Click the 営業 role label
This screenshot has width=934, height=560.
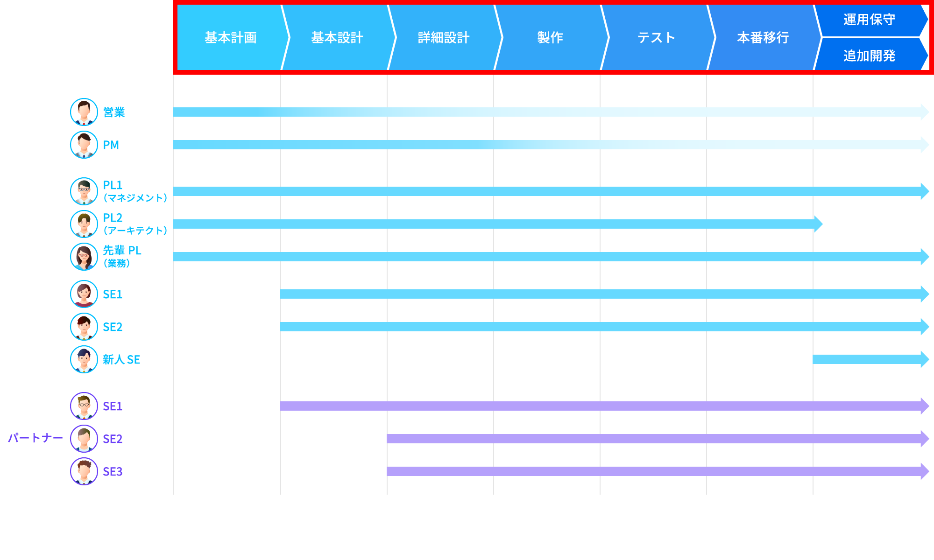114,112
